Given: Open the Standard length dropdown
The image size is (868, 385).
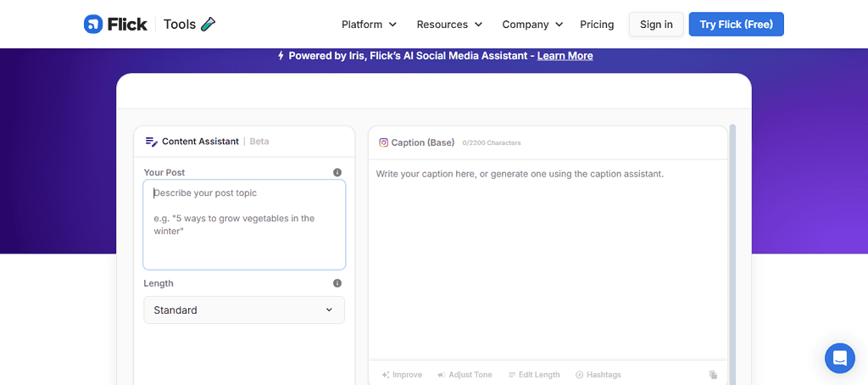Looking at the screenshot, I should pyautogui.click(x=244, y=310).
